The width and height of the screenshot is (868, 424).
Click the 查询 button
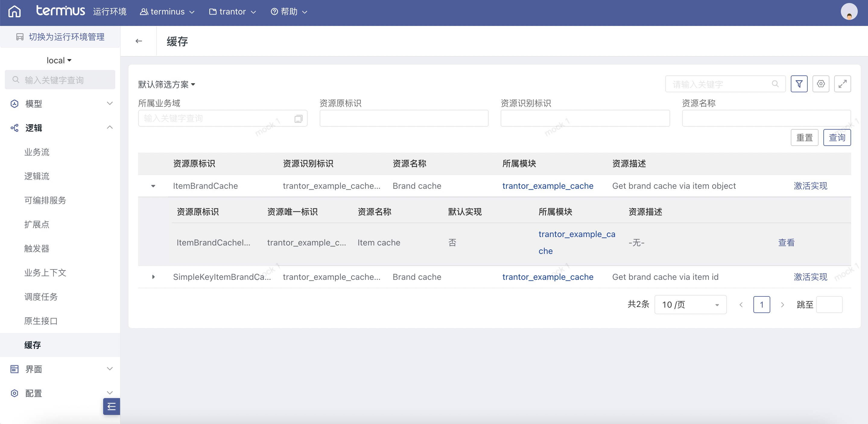coord(837,138)
